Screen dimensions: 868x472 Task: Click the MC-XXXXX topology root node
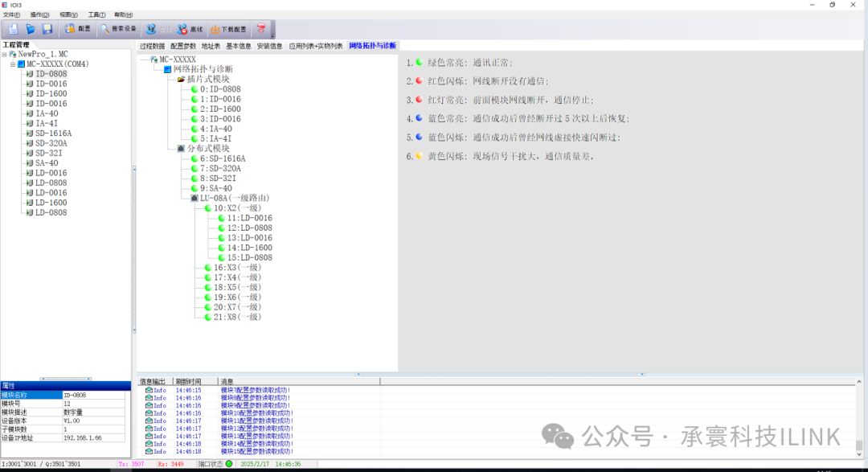tap(178, 60)
